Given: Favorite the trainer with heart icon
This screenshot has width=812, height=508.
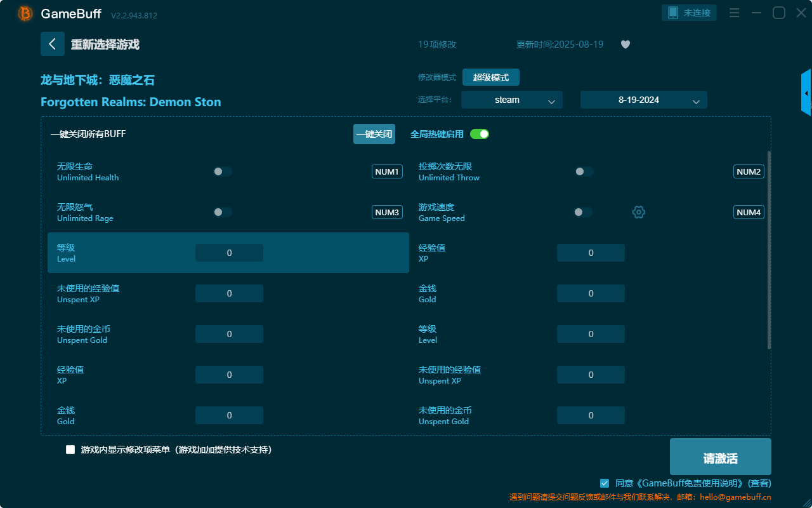Looking at the screenshot, I should tap(625, 44).
